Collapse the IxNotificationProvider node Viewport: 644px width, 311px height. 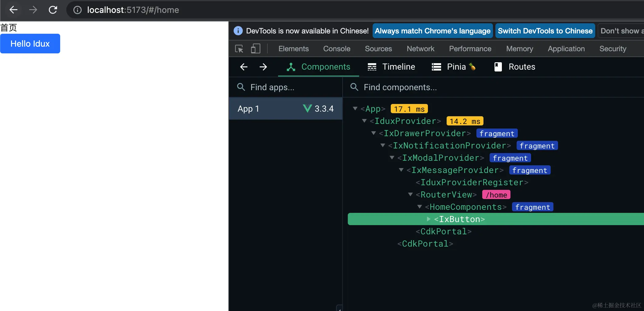point(383,145)
